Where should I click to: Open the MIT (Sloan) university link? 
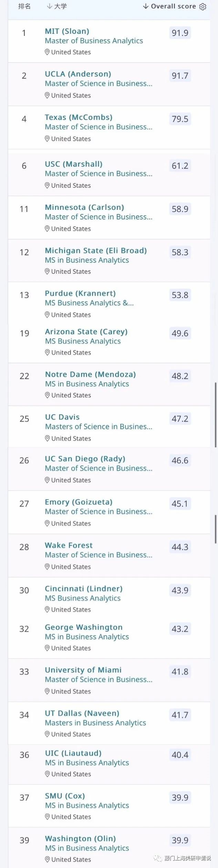[67, 31]
